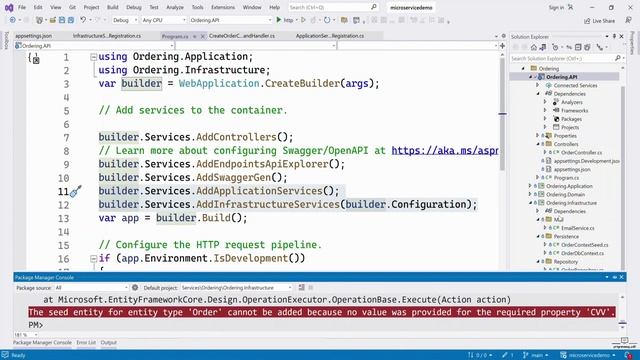
Task: Switch to the appsettings.json tab
Action: point(33,36)
